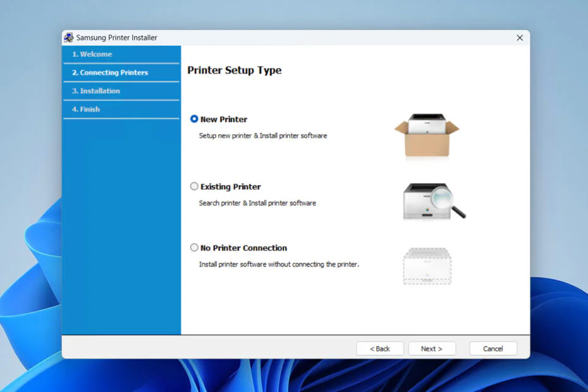Close the Samsung Printer Installer window
588x392 pixels.
coord(520,38)
